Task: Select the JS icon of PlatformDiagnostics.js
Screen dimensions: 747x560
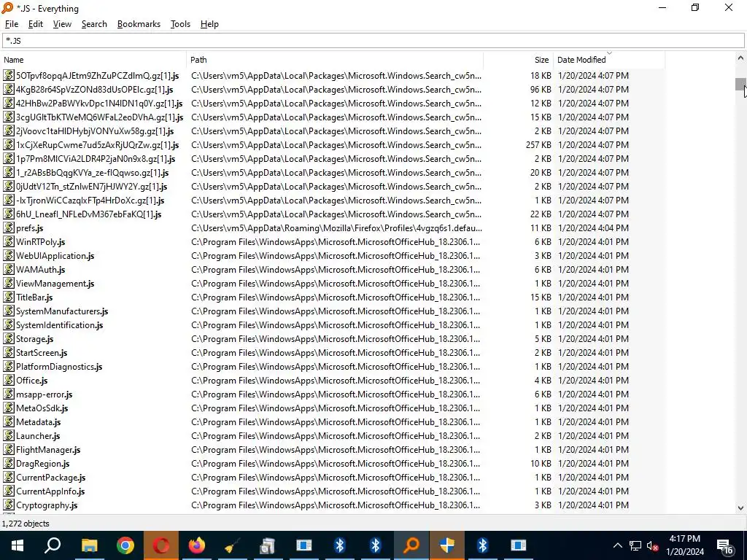Action: coord(9,367)
